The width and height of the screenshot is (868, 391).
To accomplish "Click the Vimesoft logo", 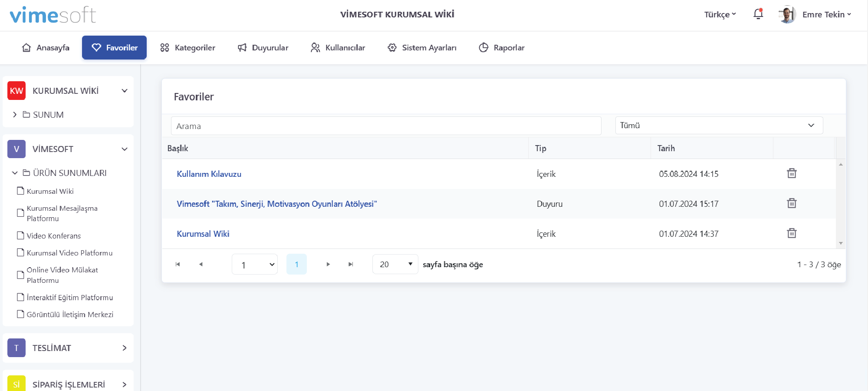I will click(x=53, y=15).
